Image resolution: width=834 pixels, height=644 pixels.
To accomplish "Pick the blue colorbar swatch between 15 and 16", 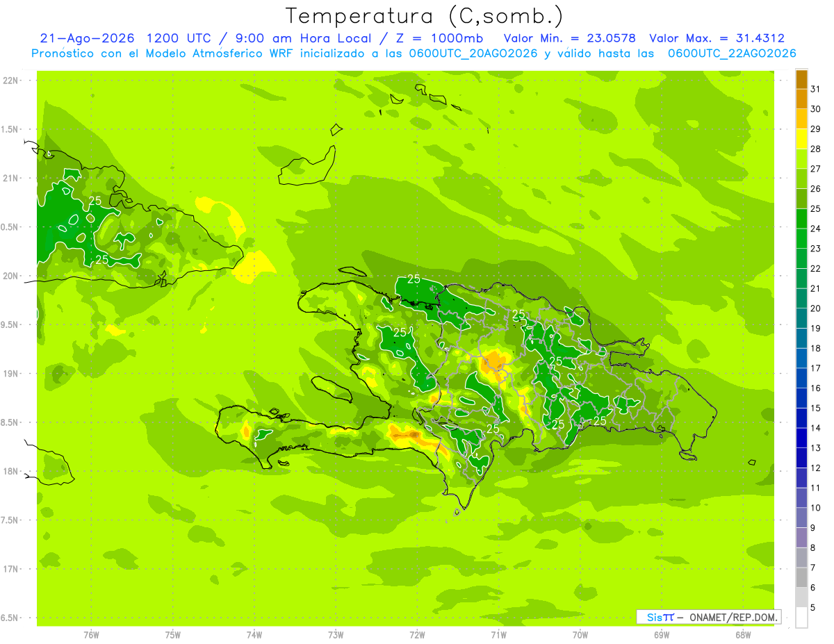I will (x=801, y=398).
